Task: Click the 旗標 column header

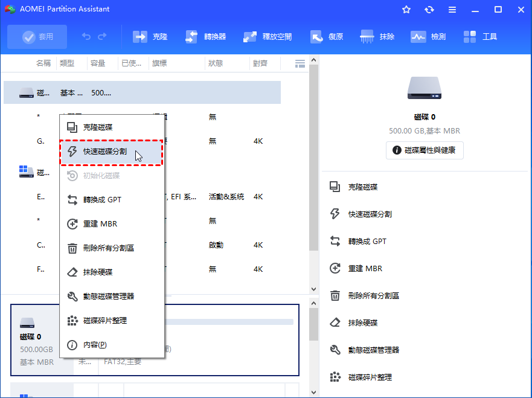Action: click(159, 63)
